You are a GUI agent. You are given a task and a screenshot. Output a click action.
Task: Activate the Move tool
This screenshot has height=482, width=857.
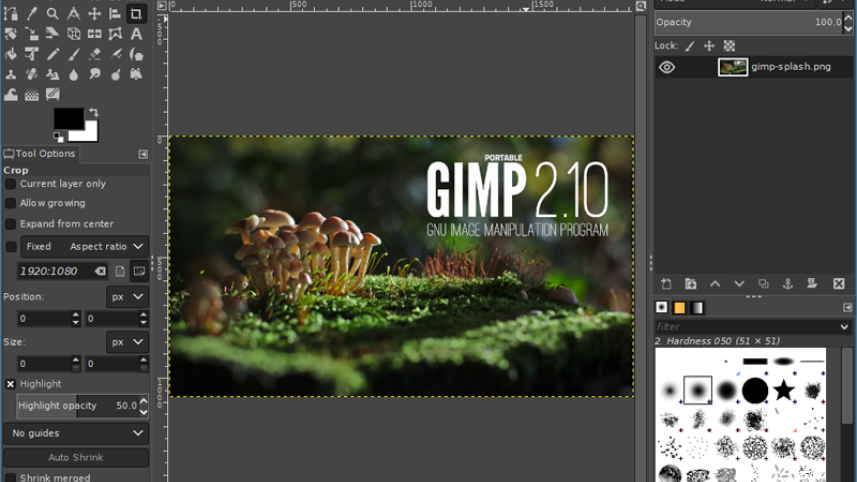pos(95,13)
